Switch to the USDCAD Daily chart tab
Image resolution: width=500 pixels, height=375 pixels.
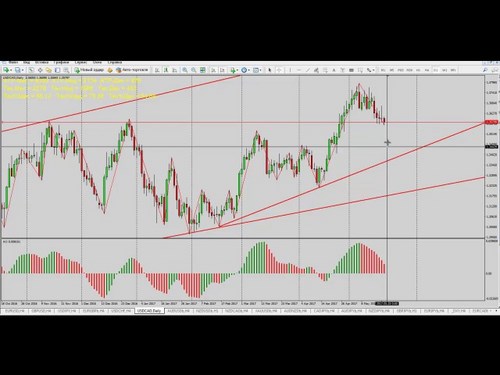click(x=149, y=311)
